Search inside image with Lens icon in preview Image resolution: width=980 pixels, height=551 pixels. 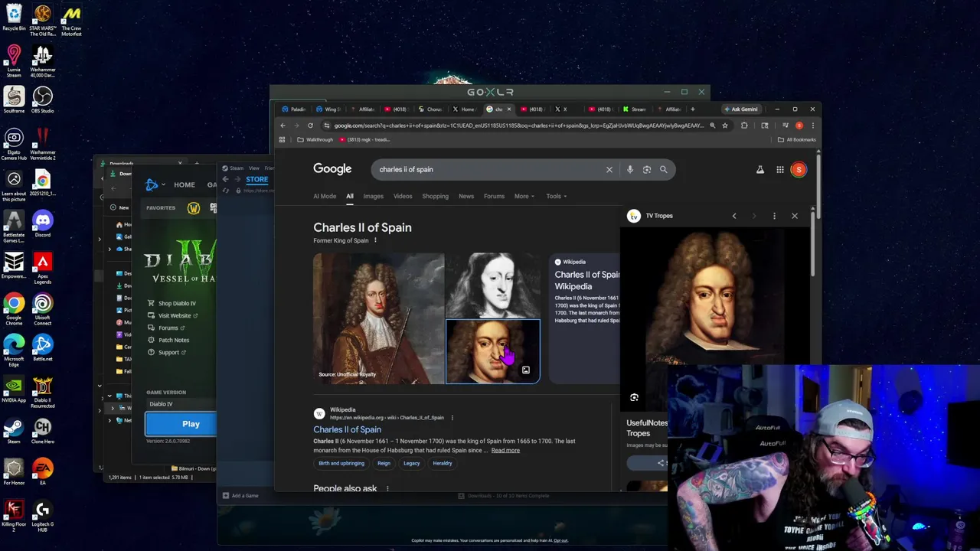point(634,398)
